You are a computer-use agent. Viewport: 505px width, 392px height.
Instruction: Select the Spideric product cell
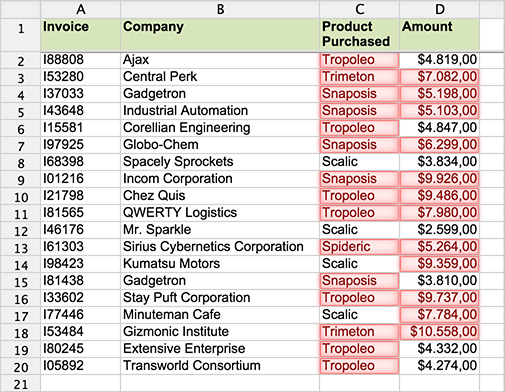pyautogui.click(x=359, y=247)
